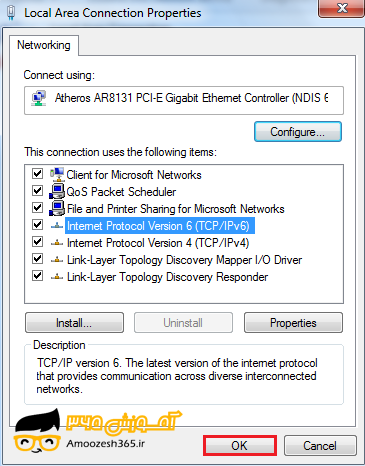Click the Properties button
Image resolution: width=365 pixels, height=466 pixels.
point(293,322)
